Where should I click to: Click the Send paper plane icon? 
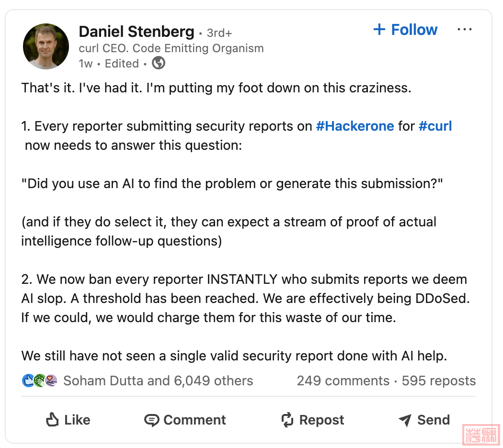[x=405, y=420]
